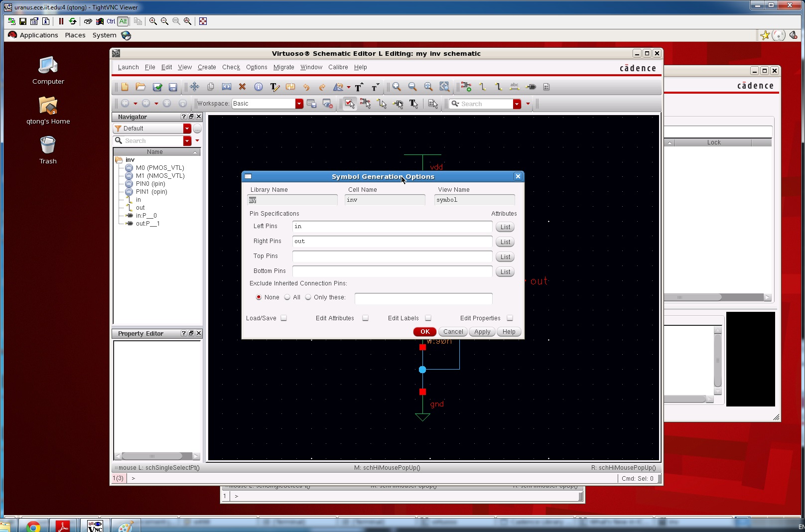Click the Create Pin icon
The width and height of the screenshot is (805, 532).
click(531, 87)
